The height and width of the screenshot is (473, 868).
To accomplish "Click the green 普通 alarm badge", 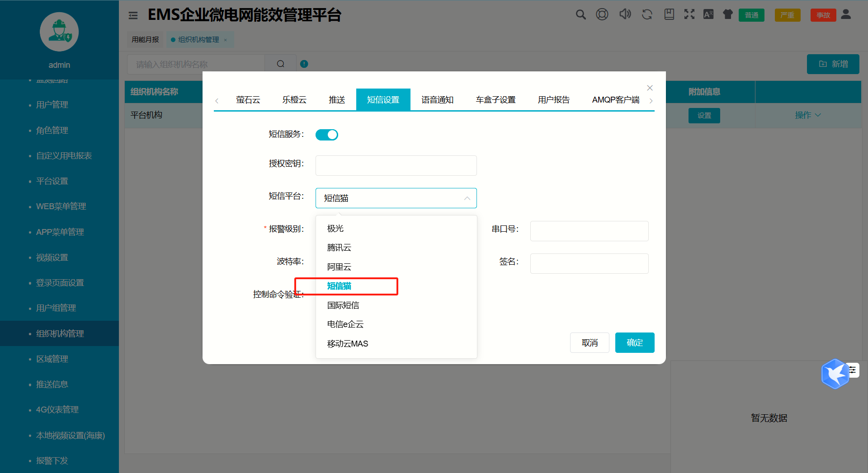I will pyautogui.click(x=751, y=15).
